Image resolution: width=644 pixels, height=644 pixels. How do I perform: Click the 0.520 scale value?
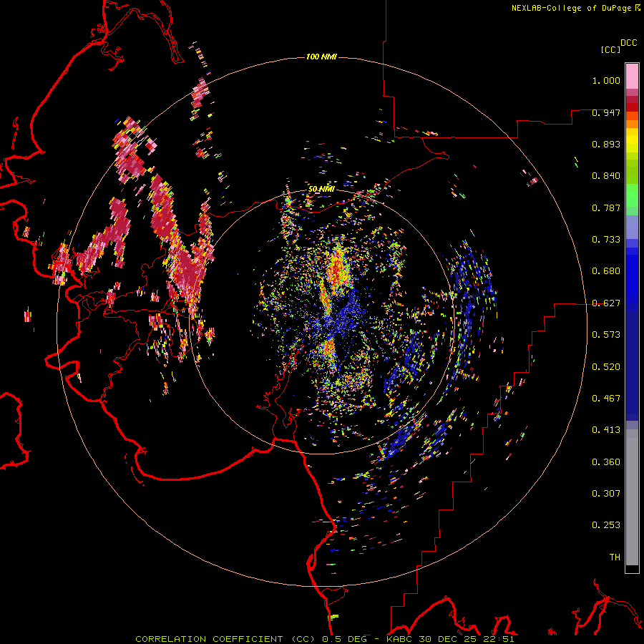click(x=606, y=367)
